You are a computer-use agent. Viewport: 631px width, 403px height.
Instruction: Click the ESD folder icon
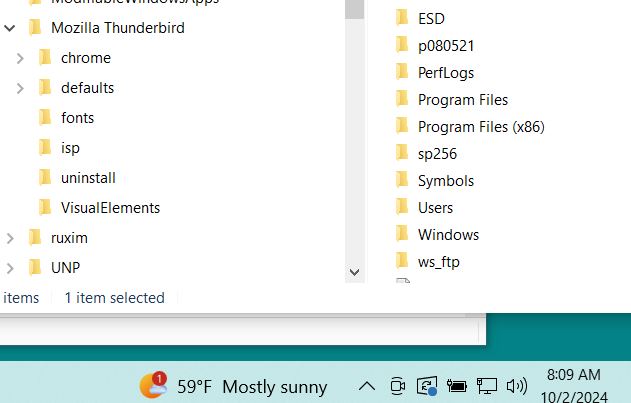[402, 18]
